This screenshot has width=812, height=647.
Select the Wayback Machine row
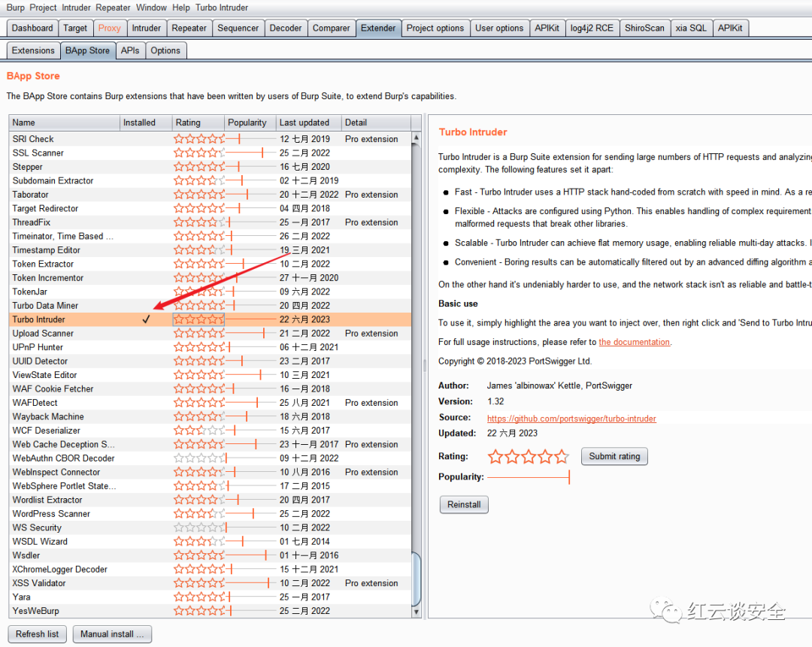tap(211, 416)
